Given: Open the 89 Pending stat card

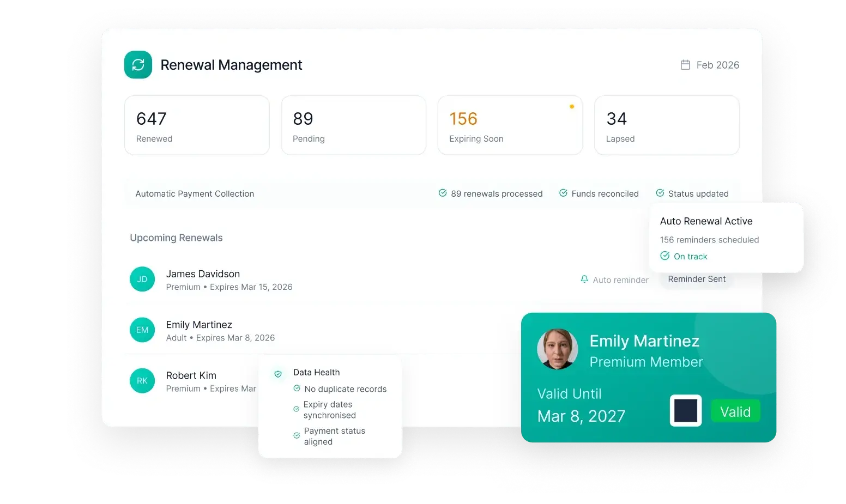Looking at the screenshot, I should click(353, 125).
